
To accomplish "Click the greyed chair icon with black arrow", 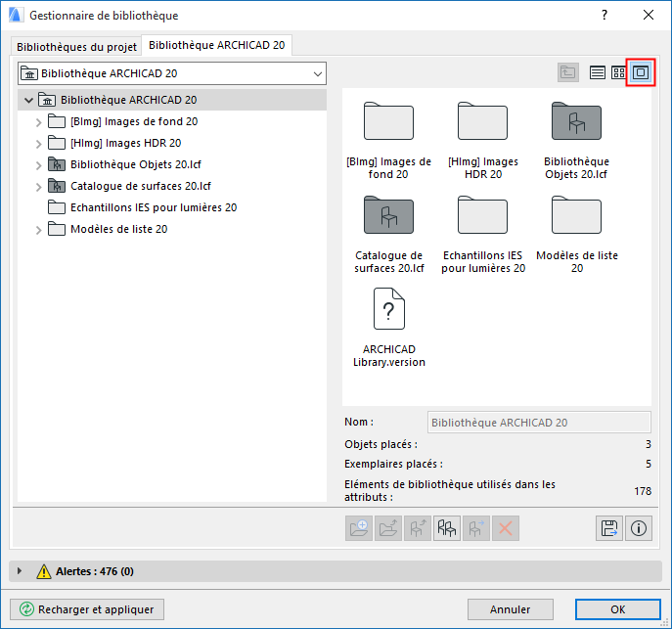I will 418,528.
